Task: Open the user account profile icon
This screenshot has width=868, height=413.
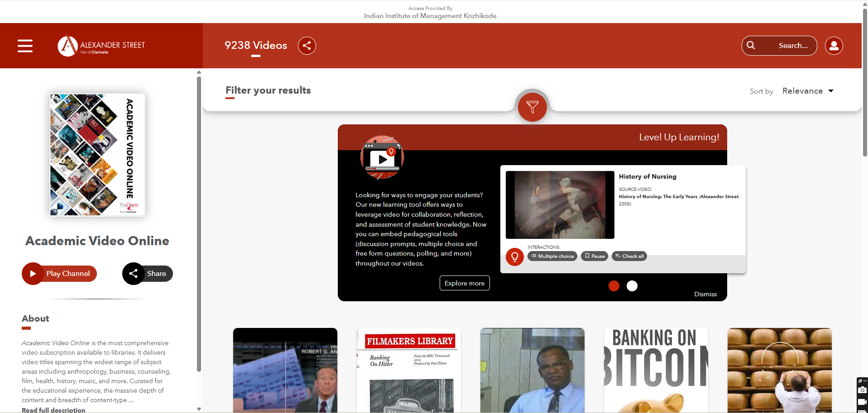Action: coord(834,46)
